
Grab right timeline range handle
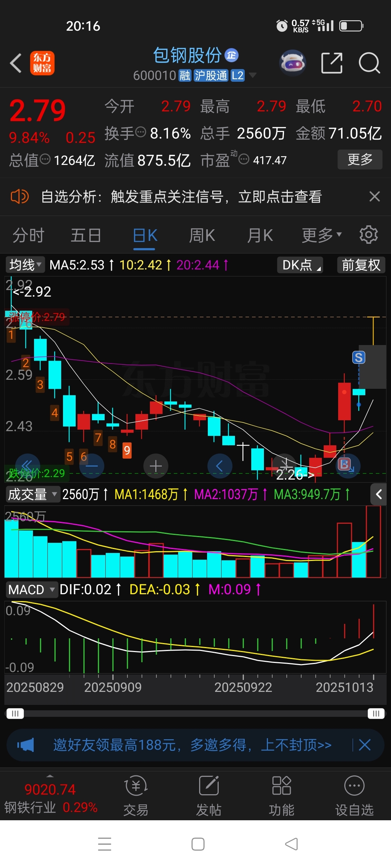click(x=376, y=713)
